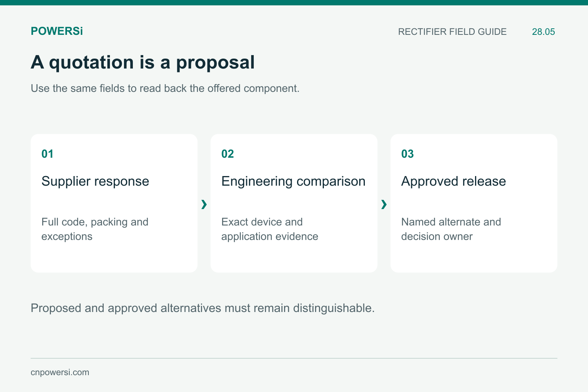
Task: Click text Exact device and application evidence
Action: [269, 229]
